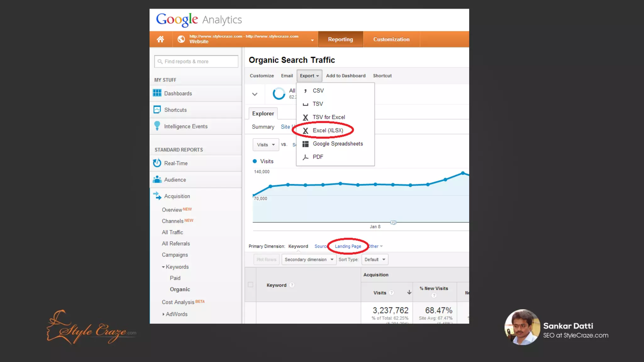Click the Shortcuts icon in sidebar
Screen dimensions: 644x362
click(157, 110)
